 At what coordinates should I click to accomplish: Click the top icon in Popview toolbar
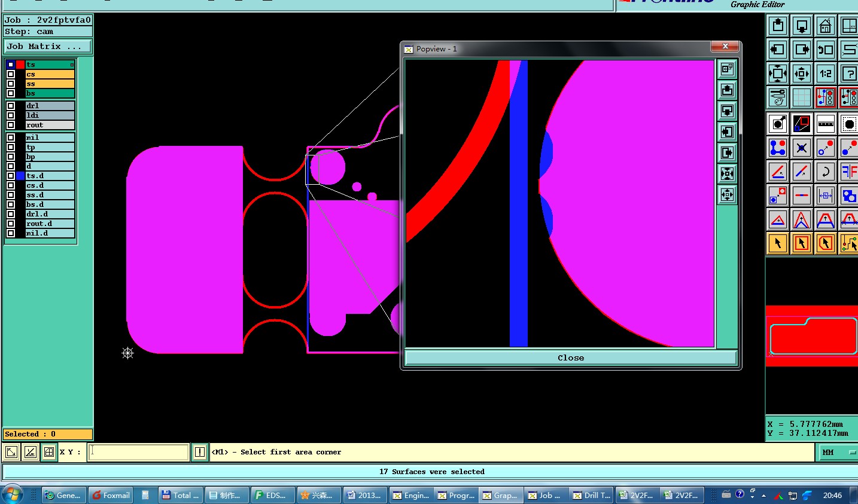(x=727, y=69)
